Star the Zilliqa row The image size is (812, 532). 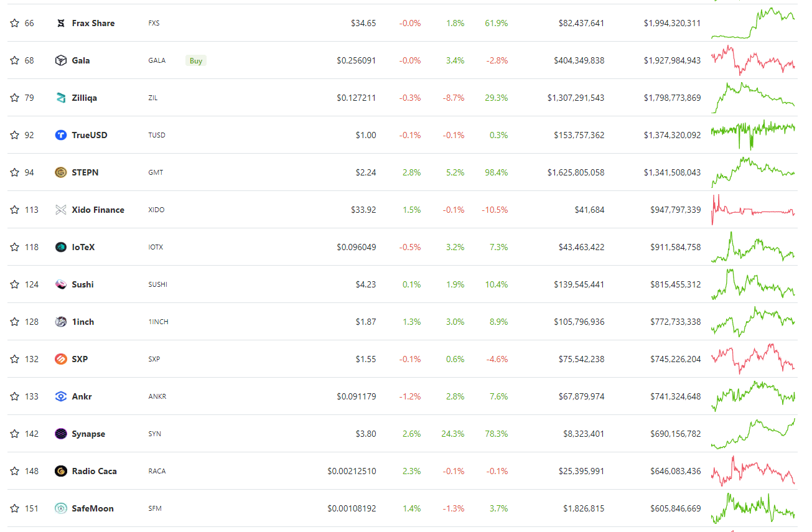click(x=14, y=98)
